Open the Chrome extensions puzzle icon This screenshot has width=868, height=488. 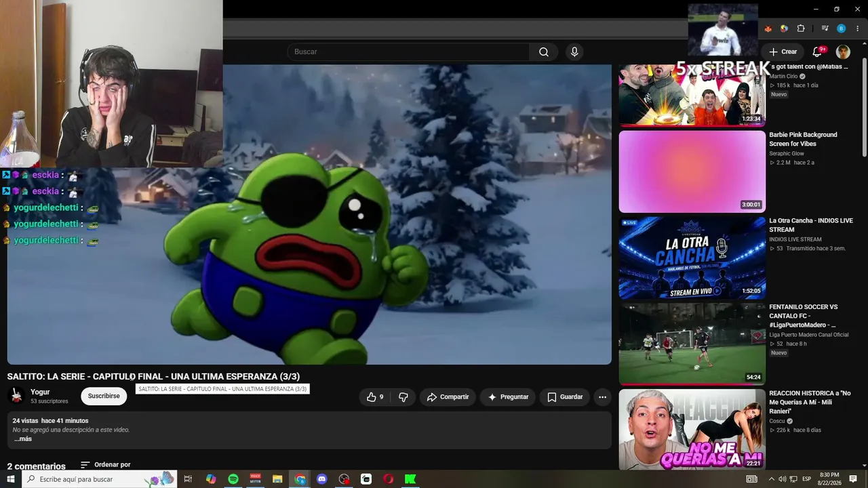(800, 28)
